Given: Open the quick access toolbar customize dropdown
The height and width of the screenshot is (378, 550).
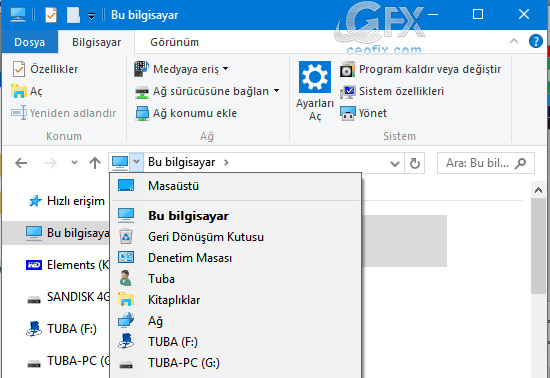Looking at the screenshot, I should 91,16.
